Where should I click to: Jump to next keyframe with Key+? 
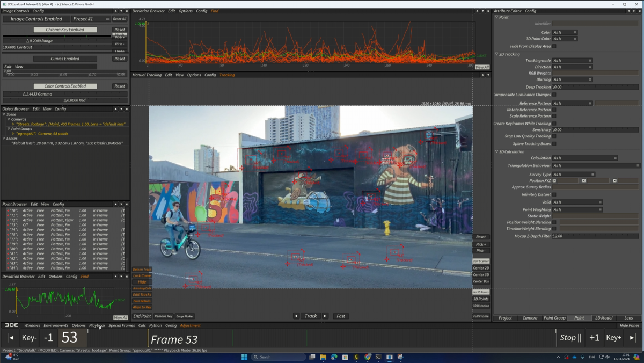coord(613,338)
